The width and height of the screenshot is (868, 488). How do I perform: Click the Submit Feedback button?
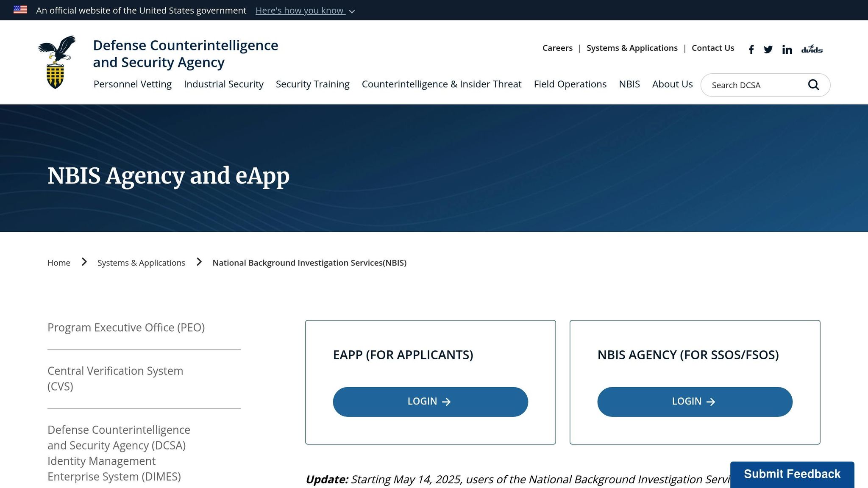pos(792,474)
